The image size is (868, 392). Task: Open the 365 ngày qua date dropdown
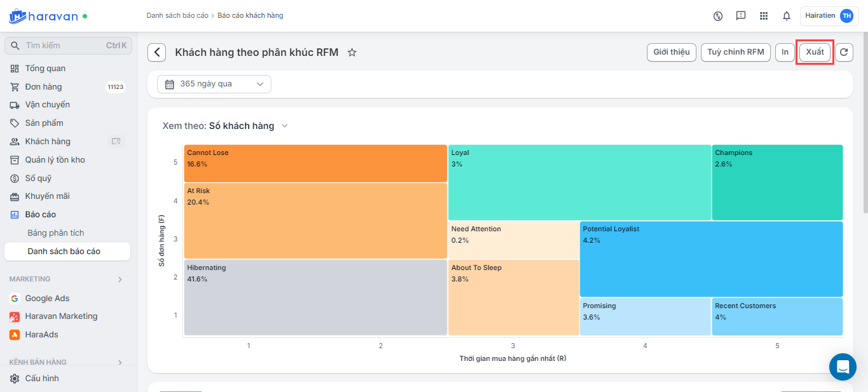214,84
